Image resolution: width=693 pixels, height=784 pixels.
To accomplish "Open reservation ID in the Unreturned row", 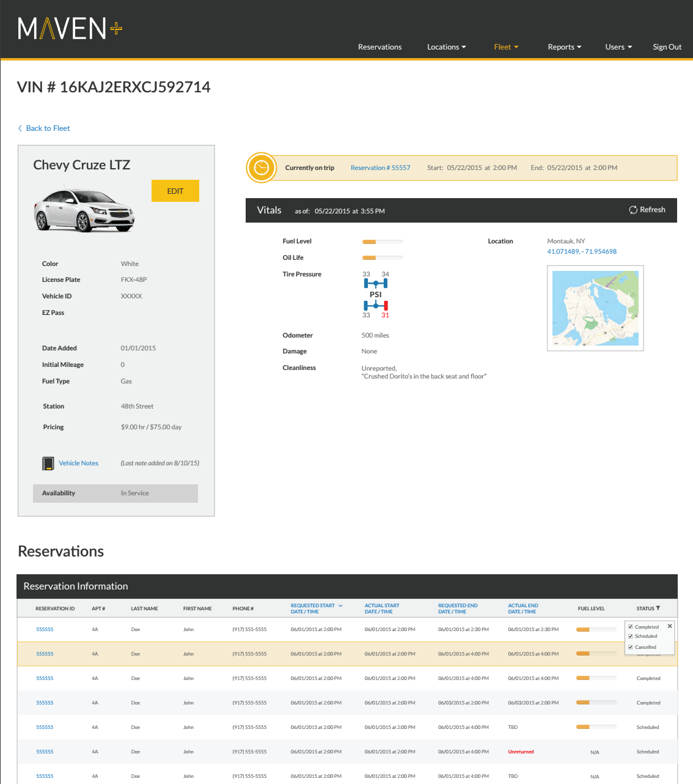I will (x=45, y=752).
